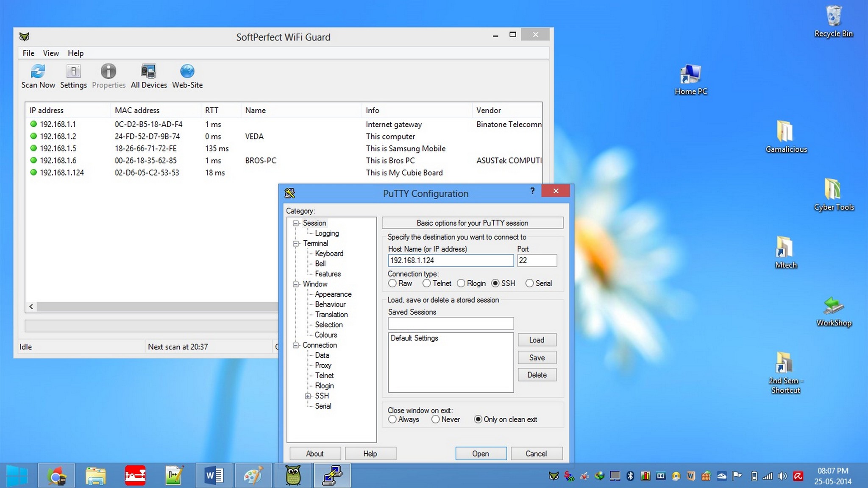The height and width of the screenshot is (488, 868).
Task: Click About button in PuTTY
Action: (x=315, y=454)
